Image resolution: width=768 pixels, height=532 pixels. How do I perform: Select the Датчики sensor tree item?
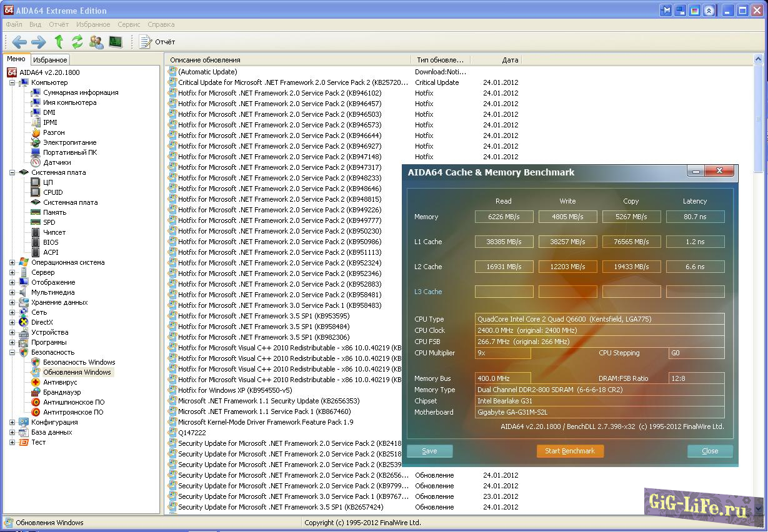57,162
